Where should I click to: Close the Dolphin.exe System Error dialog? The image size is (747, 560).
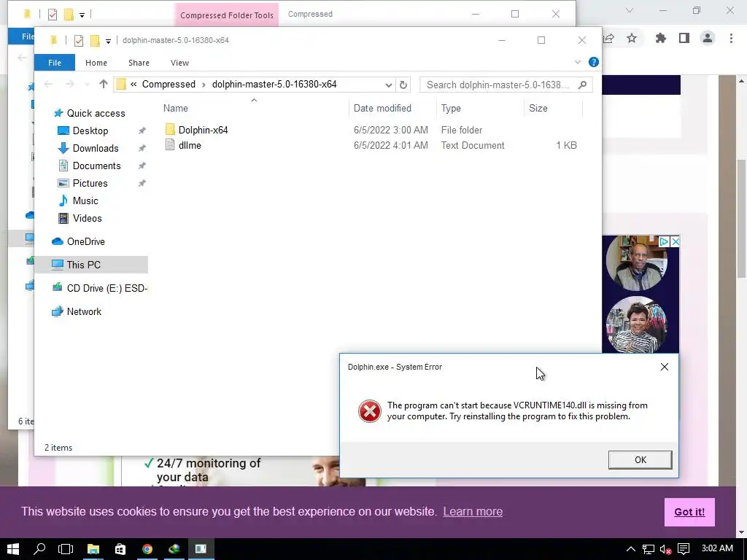tap(664, 367)
